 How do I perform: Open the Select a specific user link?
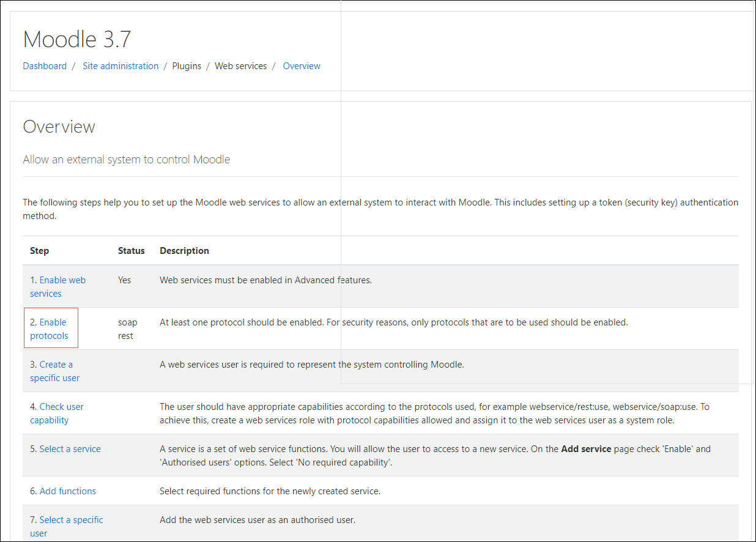coord(67,527)
